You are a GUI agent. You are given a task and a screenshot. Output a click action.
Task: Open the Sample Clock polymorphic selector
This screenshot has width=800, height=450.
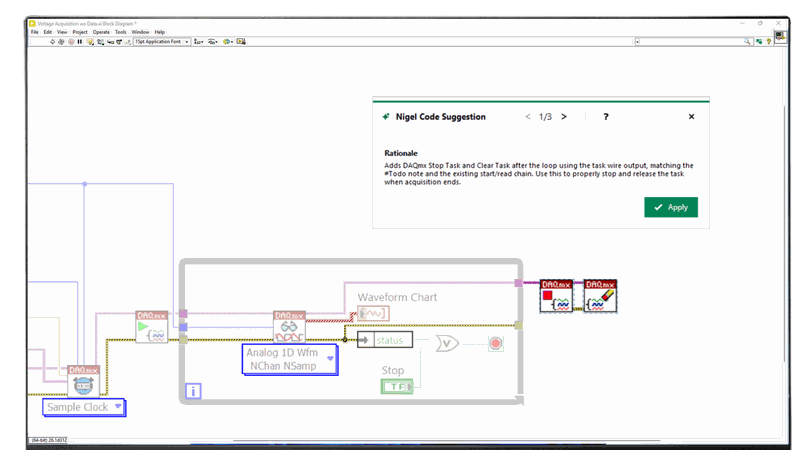pos(84,407)
